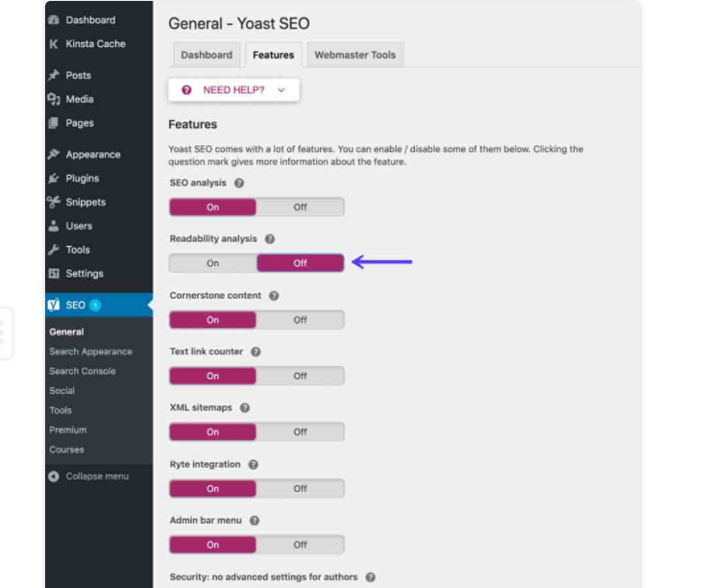The image size is (707, 588).
Task: Open help icon beside Readability analysis
Action: (270, 239)
